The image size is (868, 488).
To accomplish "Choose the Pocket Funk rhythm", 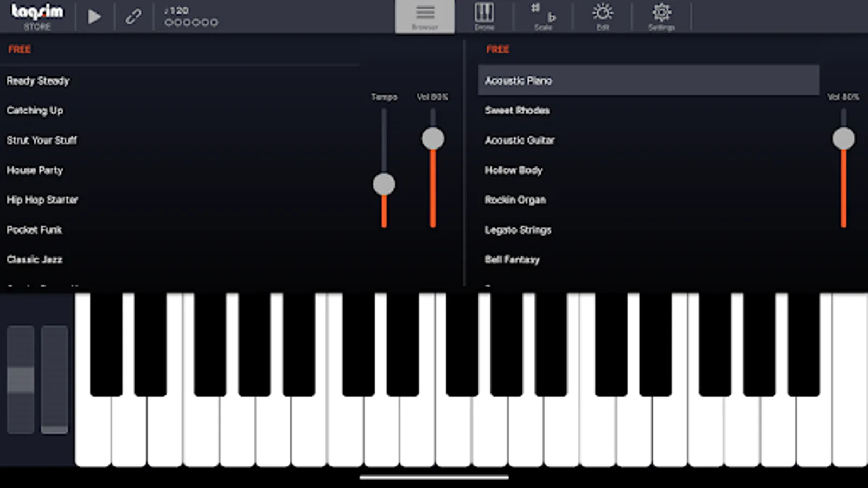I will [34, 230].
